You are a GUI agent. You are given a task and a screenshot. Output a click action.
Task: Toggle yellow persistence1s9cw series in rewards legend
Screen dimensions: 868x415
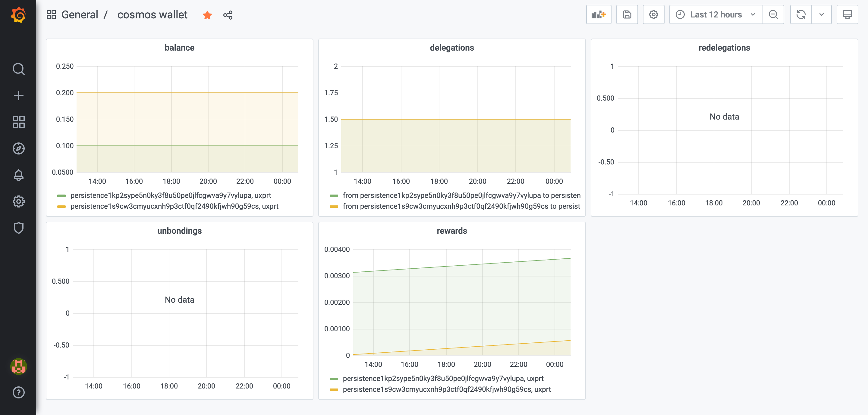point(446,389)
